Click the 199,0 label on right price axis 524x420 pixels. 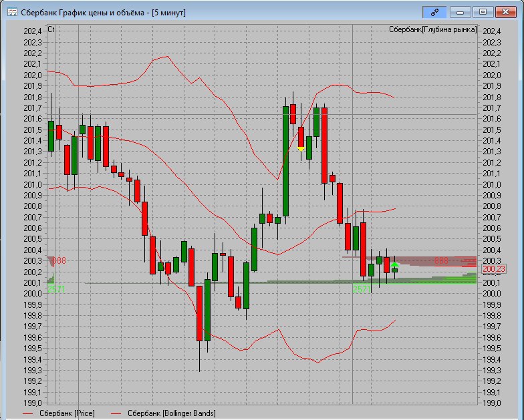tap(492, 403)
